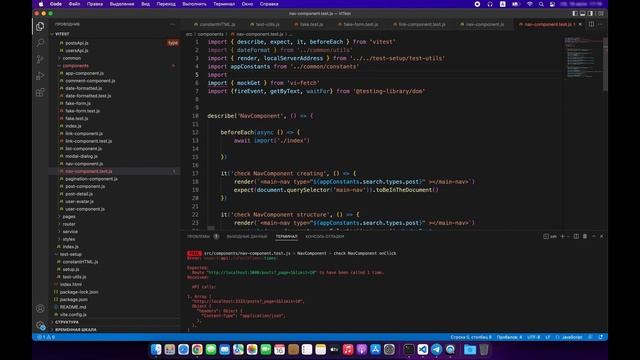Split the editor to the right
This screenshot has height=360, width=640.
coord(591,24)
